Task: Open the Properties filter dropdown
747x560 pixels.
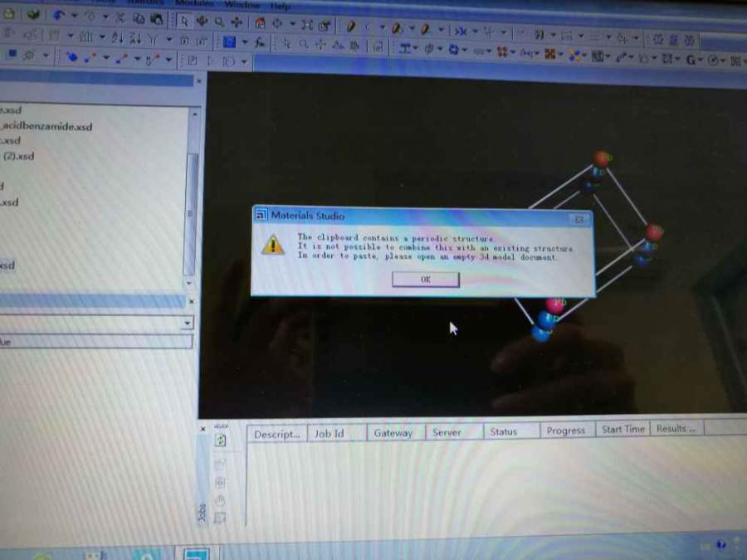Action: (x=187, y=323)
